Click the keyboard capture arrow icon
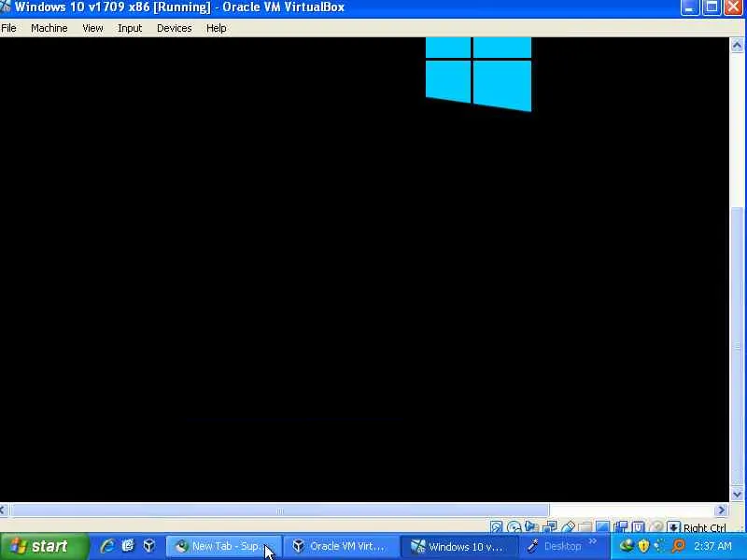This screenshot has height=560, width=747. tap(673, 526)
